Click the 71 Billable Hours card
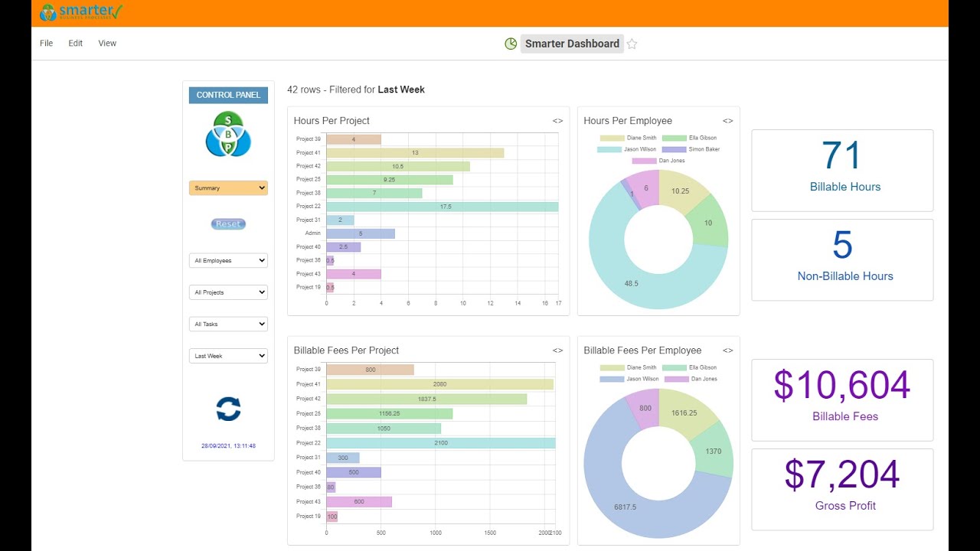The image size is (980, 551). click(x=842, y=170)
